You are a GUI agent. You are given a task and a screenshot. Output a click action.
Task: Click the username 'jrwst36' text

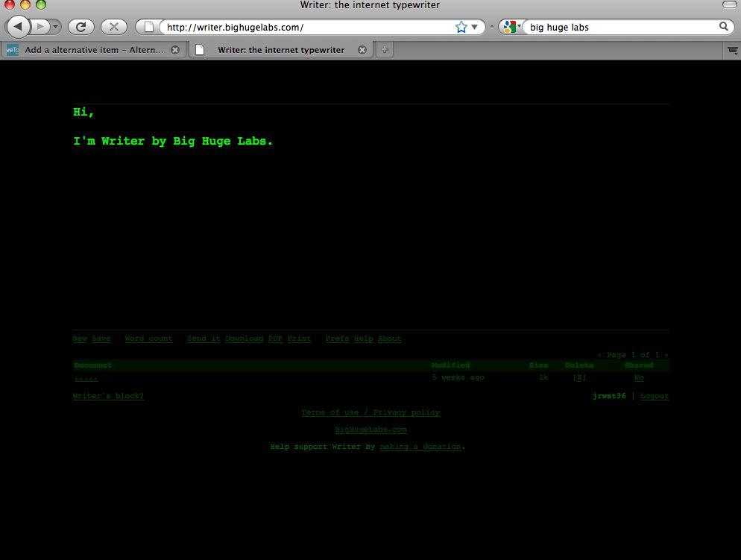coord(609,395)
